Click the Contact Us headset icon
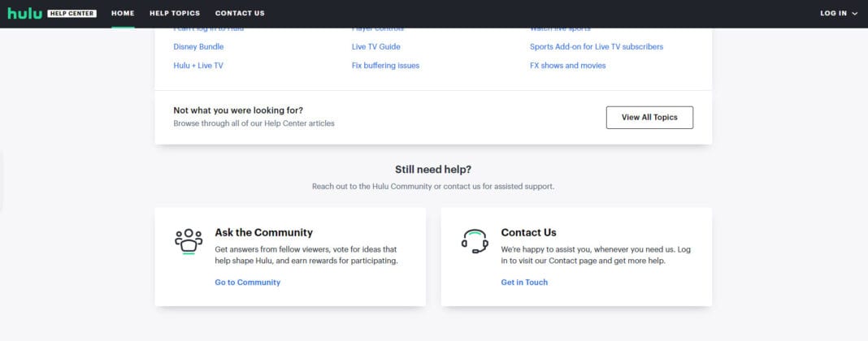The width and height of the screenshot is (868, 341). tap(475, 241)
